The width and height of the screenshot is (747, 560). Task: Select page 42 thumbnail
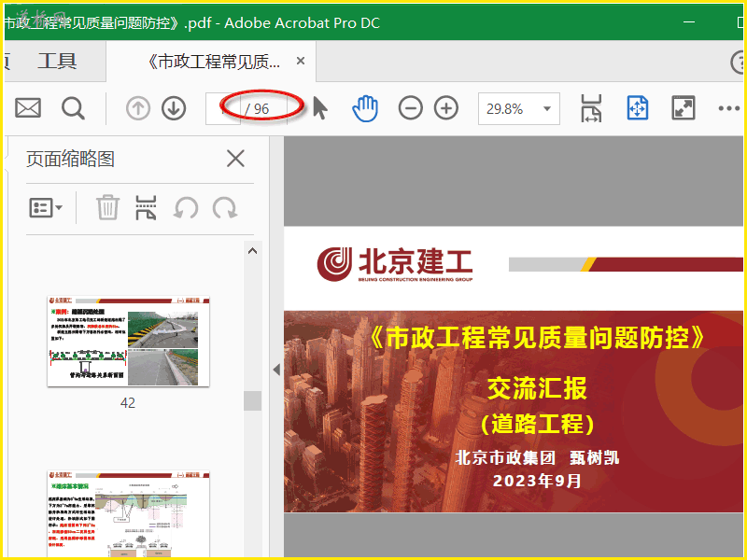[x=128, y=341]
